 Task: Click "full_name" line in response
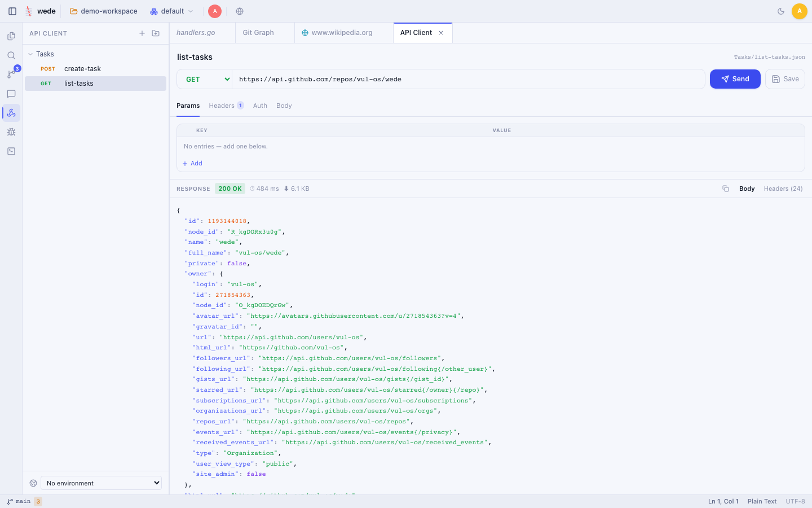tap(237, 253)
